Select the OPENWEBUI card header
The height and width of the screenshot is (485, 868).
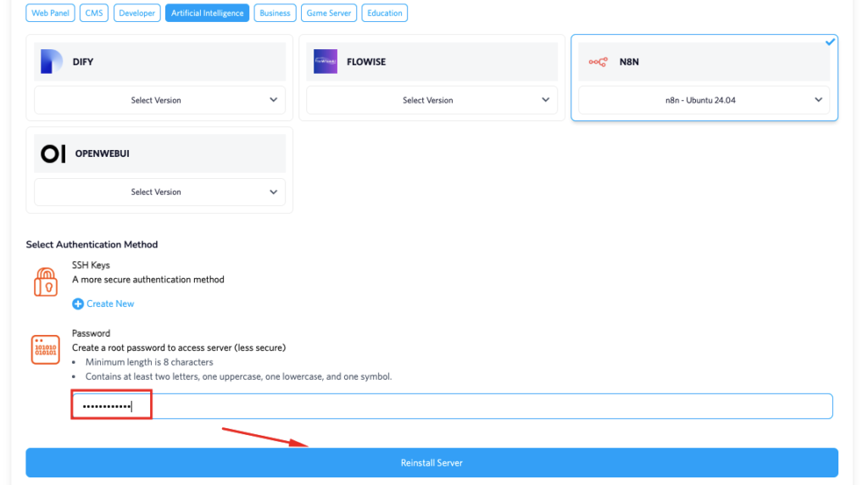click(159, 153)
